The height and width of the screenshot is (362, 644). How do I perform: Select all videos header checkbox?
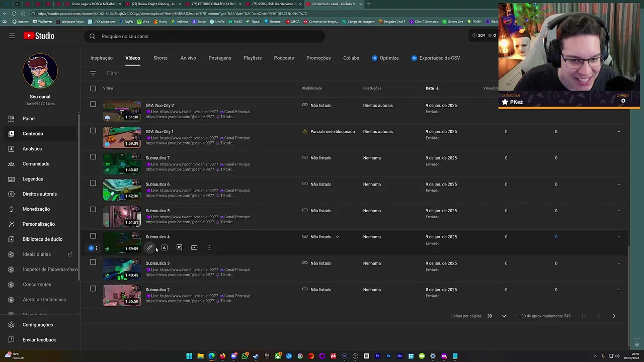coord(93,88)
